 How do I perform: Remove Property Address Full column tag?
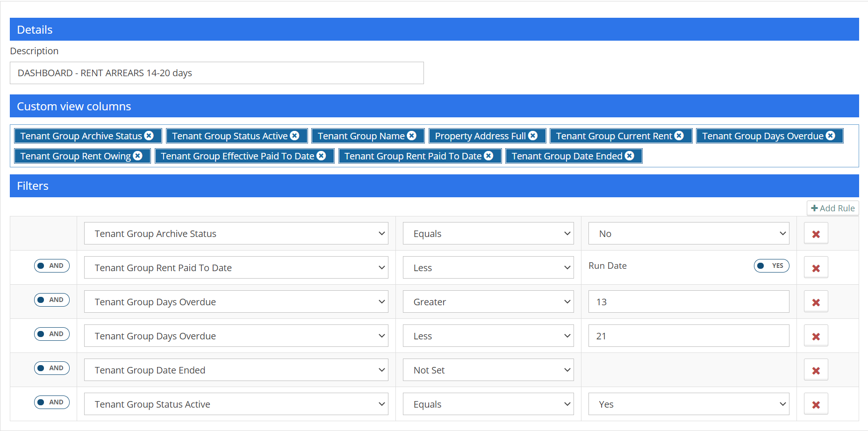533,136
